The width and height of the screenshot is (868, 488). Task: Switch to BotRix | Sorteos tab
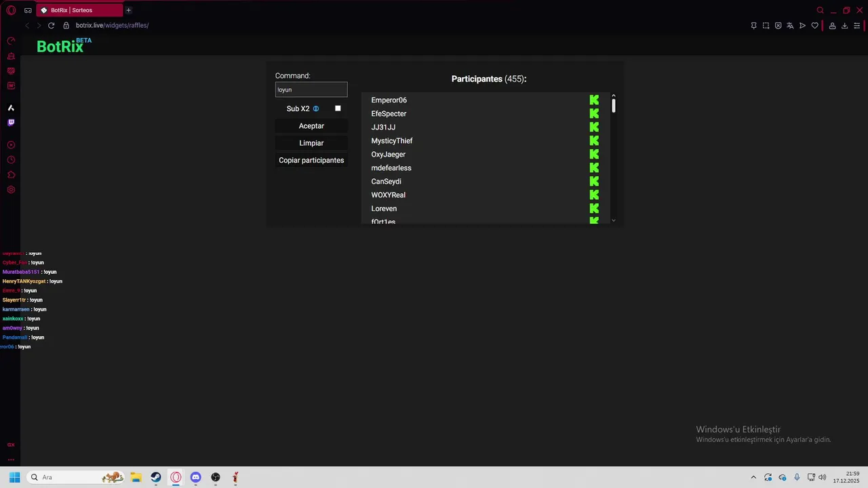(x=80, y=10)
